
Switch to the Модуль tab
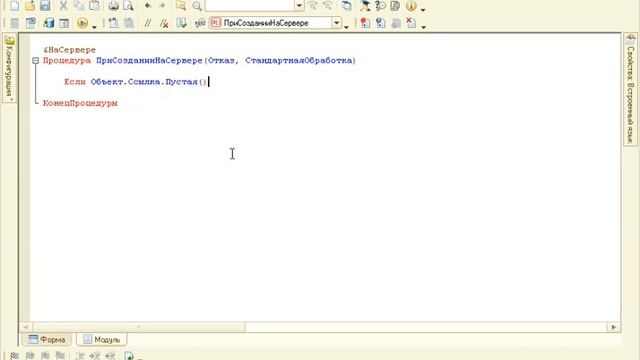tap(102, 340)
